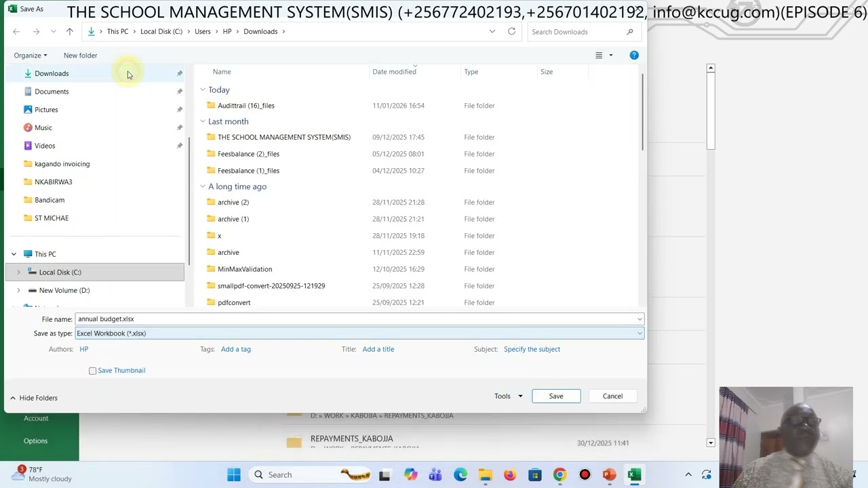Expand the New Volume (D:) node
The height and width of the screenshot is (488, 868).
(18, 290)
